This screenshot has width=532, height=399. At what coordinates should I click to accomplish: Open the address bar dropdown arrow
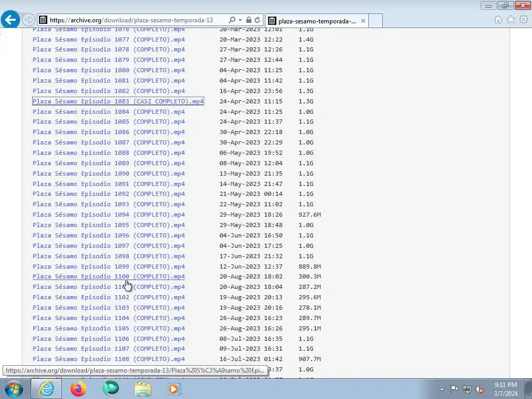[x=240, y=20]
